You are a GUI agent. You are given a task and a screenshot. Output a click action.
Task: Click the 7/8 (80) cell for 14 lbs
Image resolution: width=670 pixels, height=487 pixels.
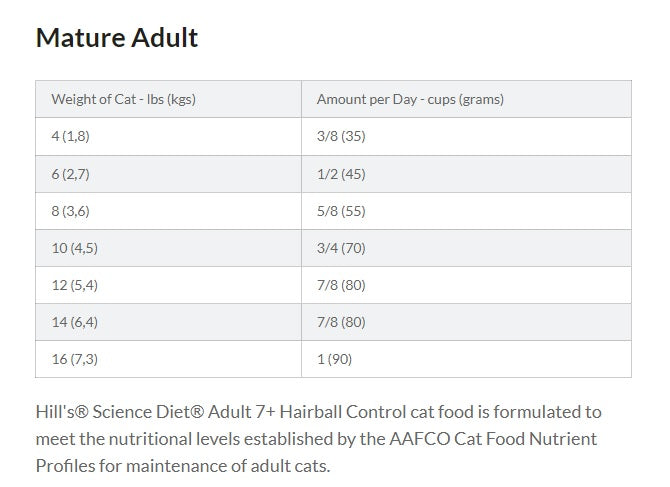pyautogui.click(x=466, y=322)
